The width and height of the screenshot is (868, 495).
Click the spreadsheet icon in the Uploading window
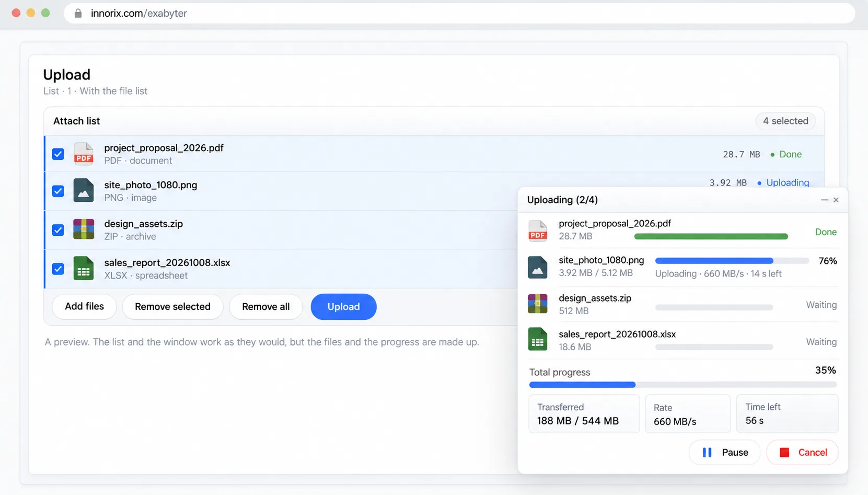point(538,339)
